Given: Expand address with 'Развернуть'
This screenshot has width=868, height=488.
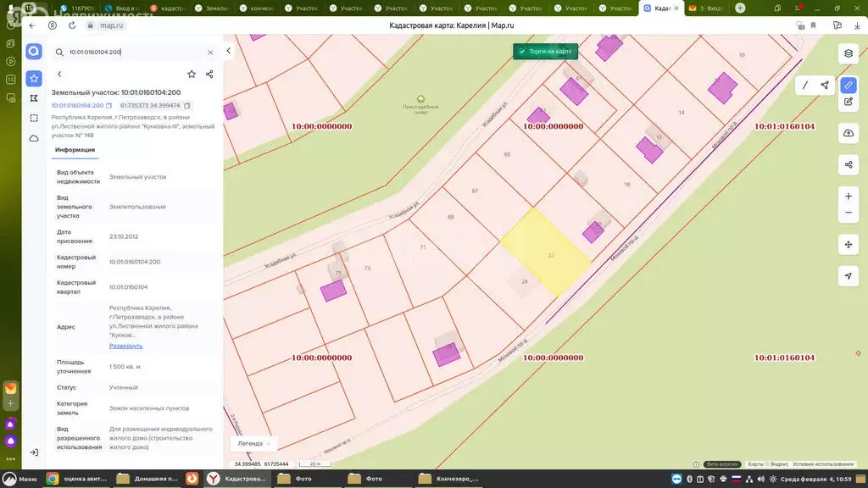Looking at the screenshot, I should tap(125, 346).
